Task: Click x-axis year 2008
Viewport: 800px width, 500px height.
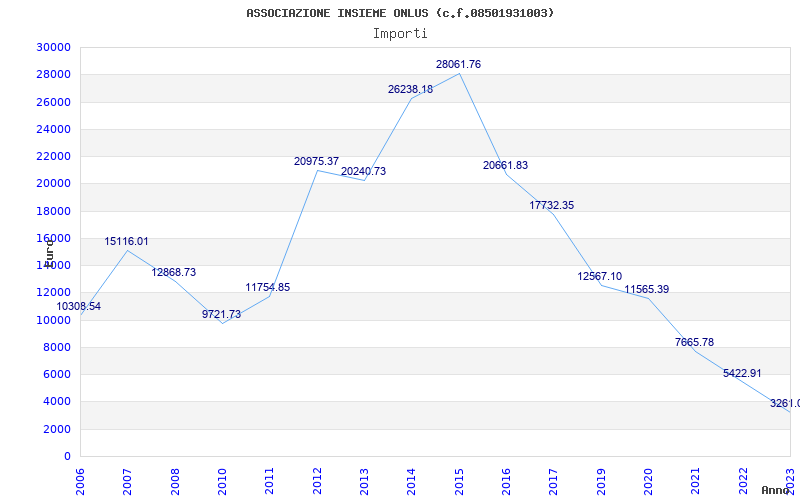Action: [175, 481]
